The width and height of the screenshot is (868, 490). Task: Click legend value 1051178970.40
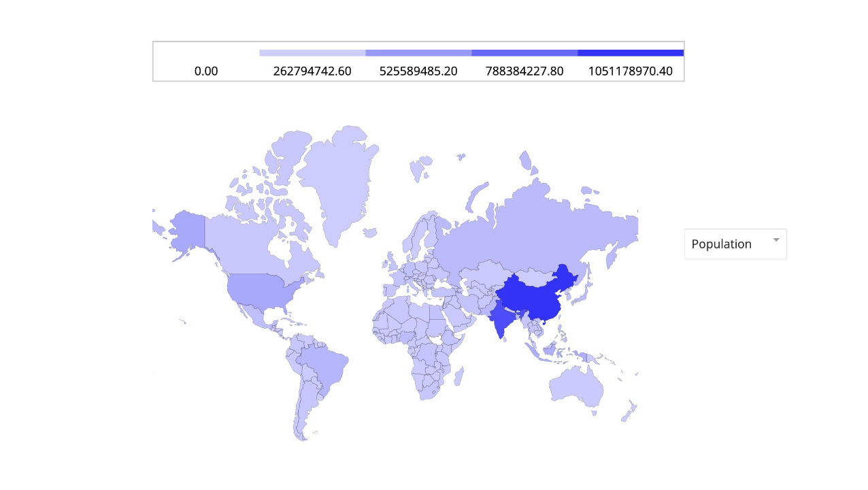click(631, 71)
